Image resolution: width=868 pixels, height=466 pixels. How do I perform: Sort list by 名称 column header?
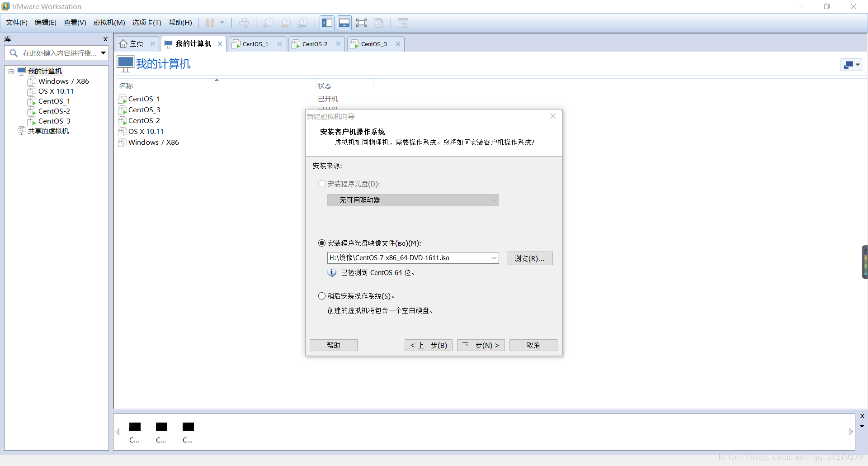126,86
